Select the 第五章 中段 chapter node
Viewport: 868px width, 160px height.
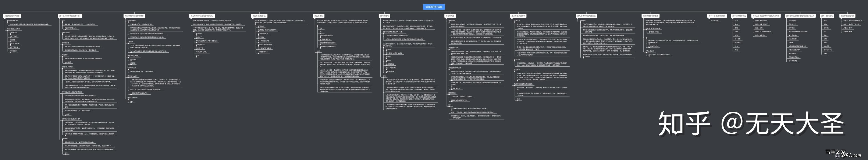tap(319, 16)
